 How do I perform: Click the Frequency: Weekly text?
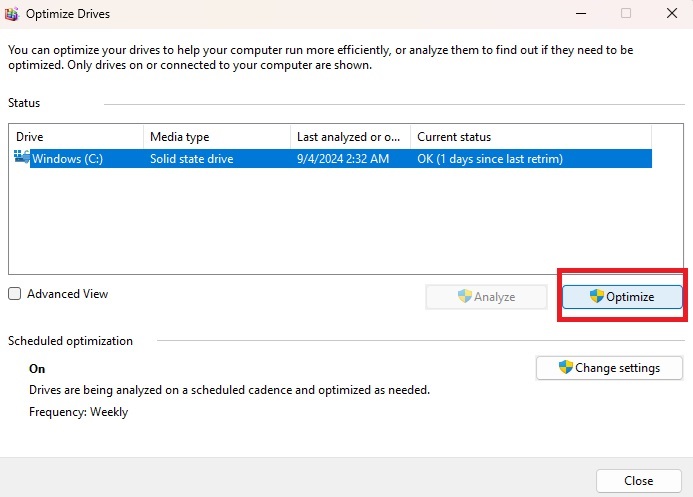pyautogui.click(x=79, y=412)
